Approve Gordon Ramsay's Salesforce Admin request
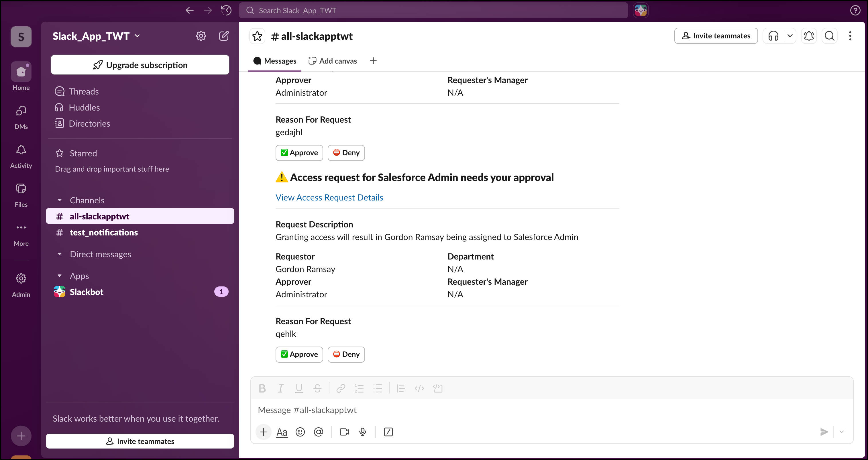868x460 pixels. coord(299,354)
